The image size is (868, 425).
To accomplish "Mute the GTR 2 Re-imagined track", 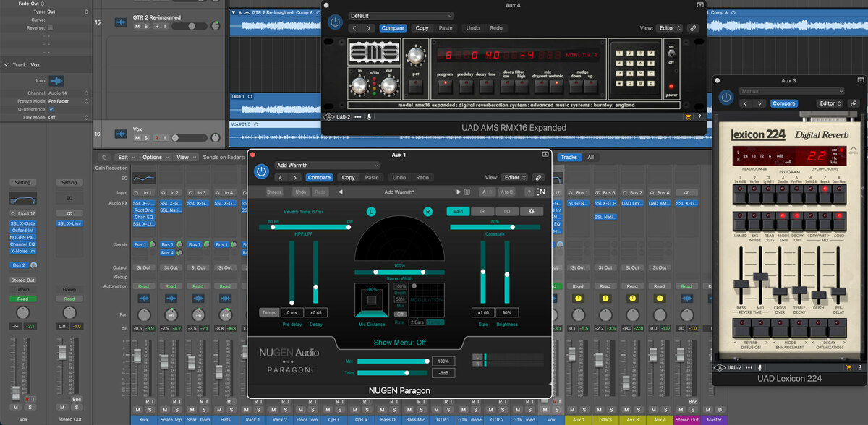I will click(137, 26).
